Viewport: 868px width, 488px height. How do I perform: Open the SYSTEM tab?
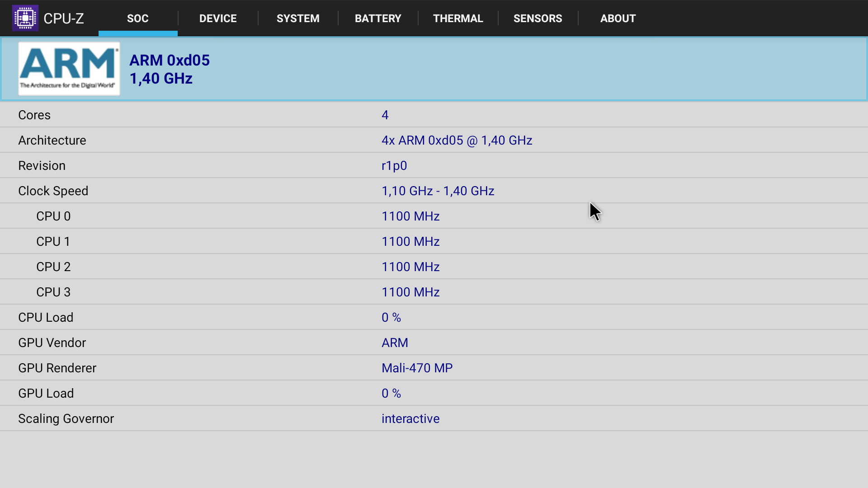click(298, 19)
